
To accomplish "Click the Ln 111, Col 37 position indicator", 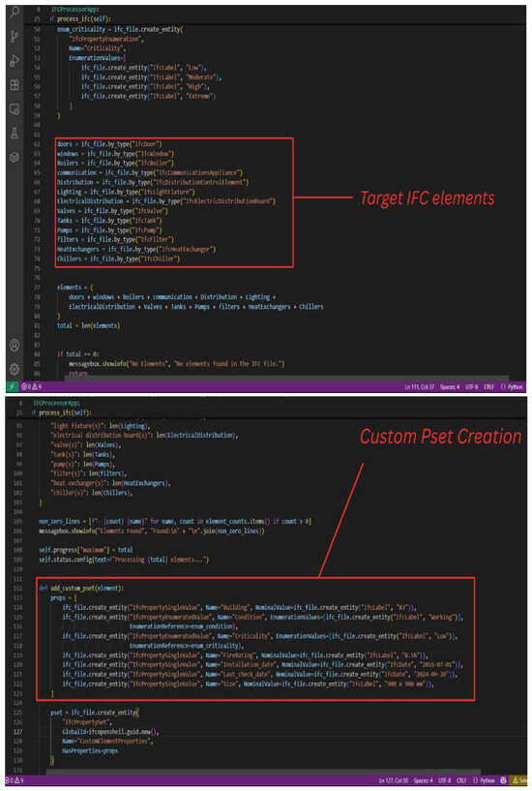I will (x=419, y=387).
